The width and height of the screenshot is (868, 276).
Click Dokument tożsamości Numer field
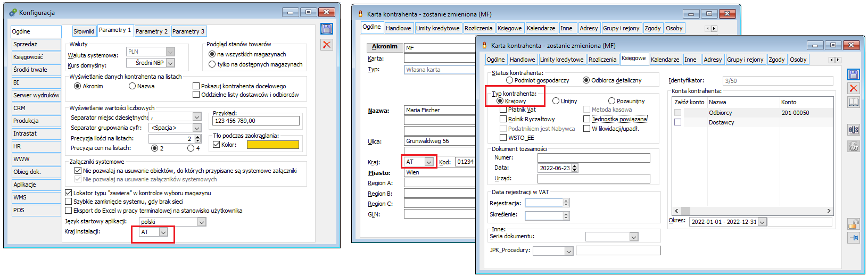pyautogui.click(x=593, y=158)
